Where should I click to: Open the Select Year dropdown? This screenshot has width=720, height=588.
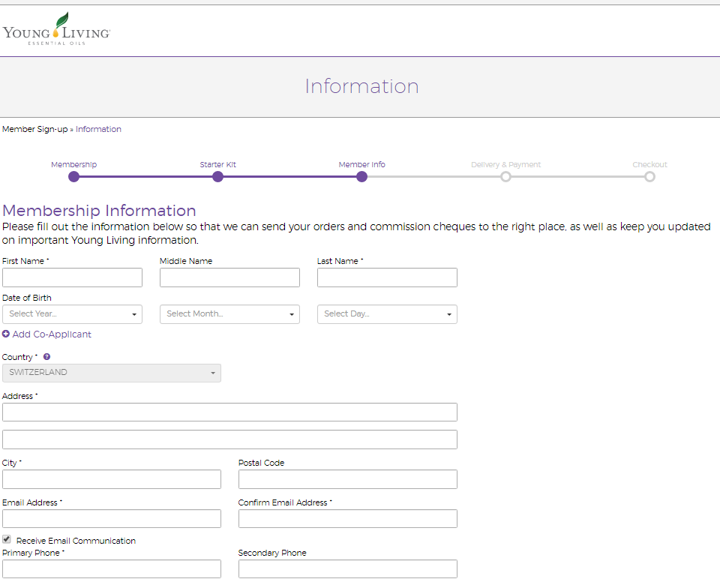72,314
